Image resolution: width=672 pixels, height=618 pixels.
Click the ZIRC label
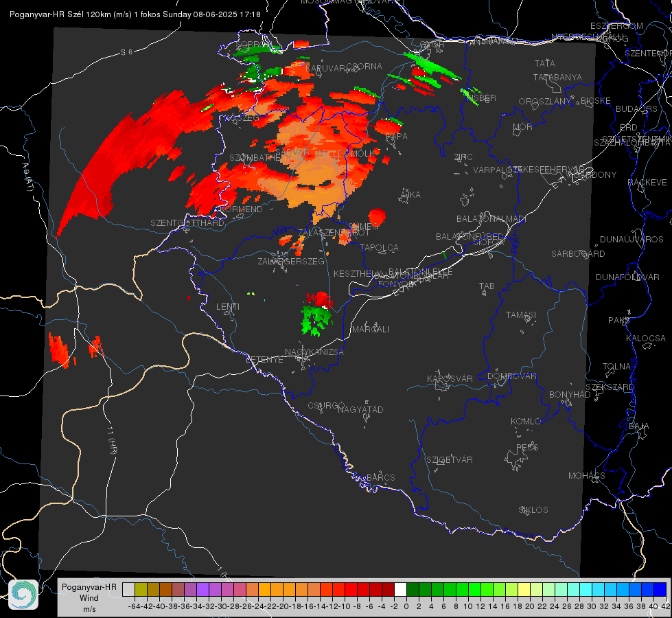click(x=463, y=157)
